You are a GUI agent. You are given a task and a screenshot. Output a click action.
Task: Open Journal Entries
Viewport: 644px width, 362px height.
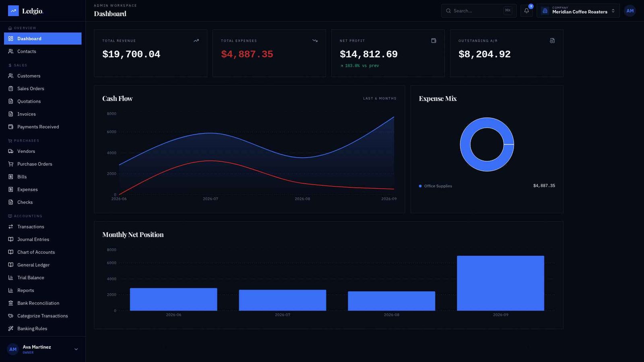(x=43, y=239)
